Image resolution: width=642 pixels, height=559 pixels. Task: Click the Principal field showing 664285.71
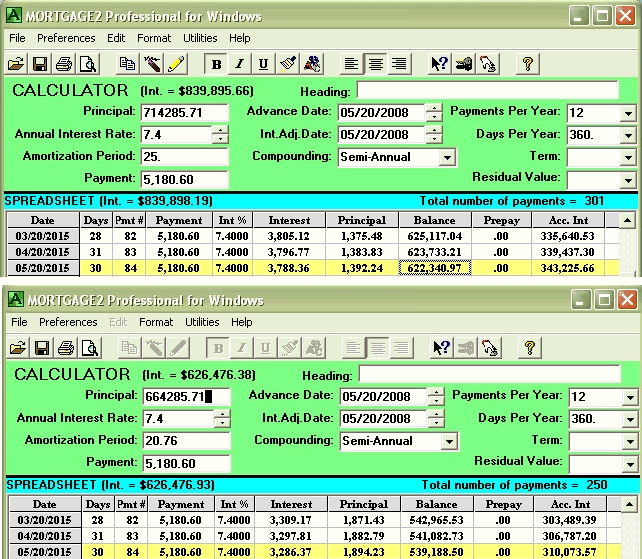point(184,396)
